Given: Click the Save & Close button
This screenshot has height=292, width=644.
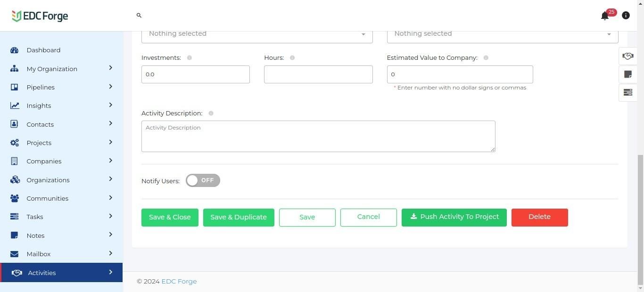Looking at the screenshot, I should point(170,217).
